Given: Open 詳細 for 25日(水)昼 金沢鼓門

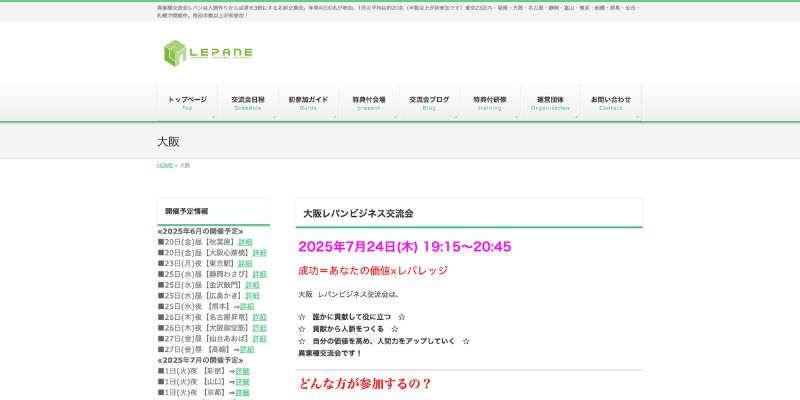Looking at the screenshot, I should pyautogui.click(x=252, y=285).
